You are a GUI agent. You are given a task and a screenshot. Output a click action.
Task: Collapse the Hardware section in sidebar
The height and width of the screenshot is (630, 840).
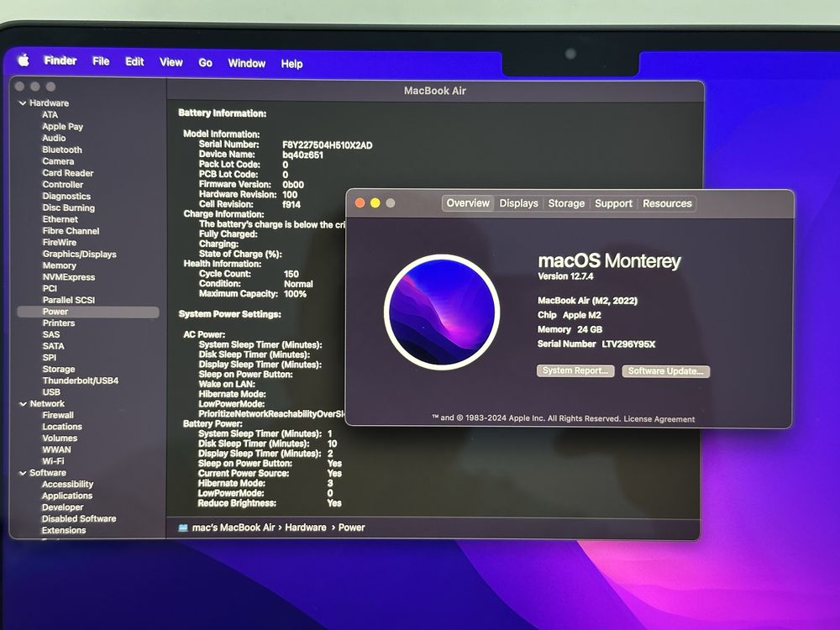[23, 102]
